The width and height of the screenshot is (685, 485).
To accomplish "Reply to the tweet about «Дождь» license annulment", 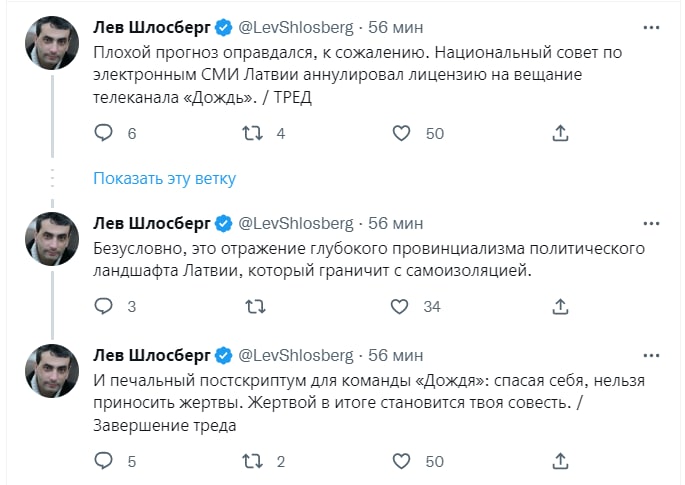I will (x=103, y=133).
